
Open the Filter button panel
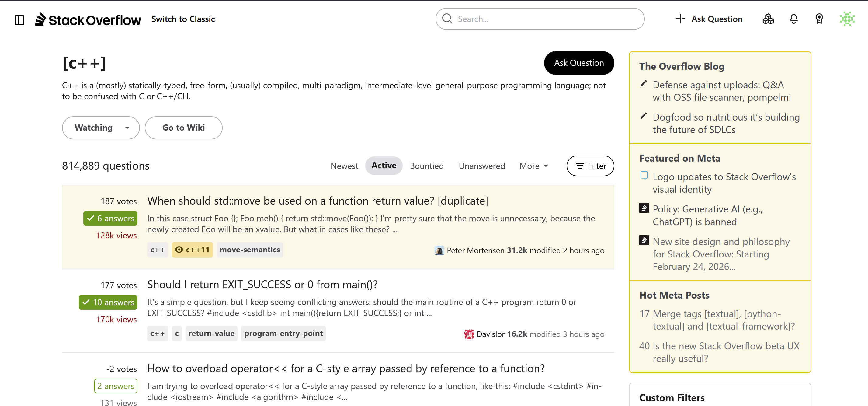coord(590,166)
